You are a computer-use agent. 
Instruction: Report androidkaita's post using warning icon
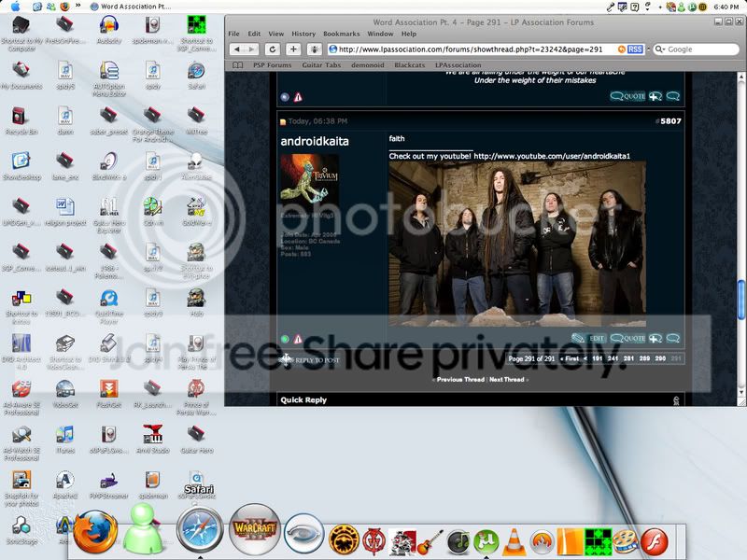coord(298,339)
